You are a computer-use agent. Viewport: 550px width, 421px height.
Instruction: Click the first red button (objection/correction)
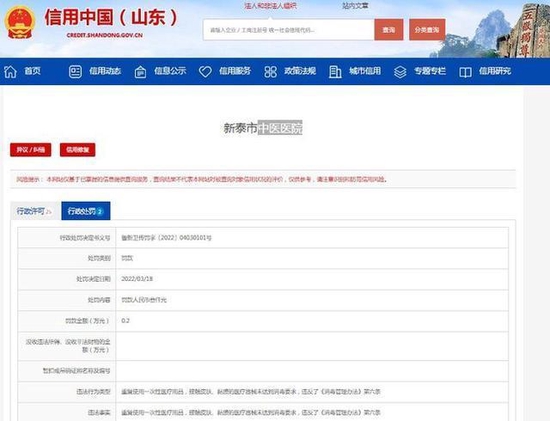(31, 150)
